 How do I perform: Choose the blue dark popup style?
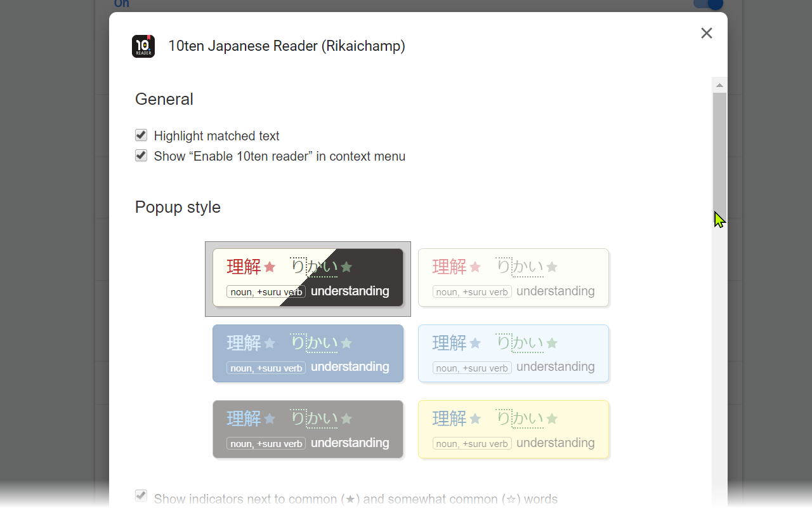[x=308, y=354]
